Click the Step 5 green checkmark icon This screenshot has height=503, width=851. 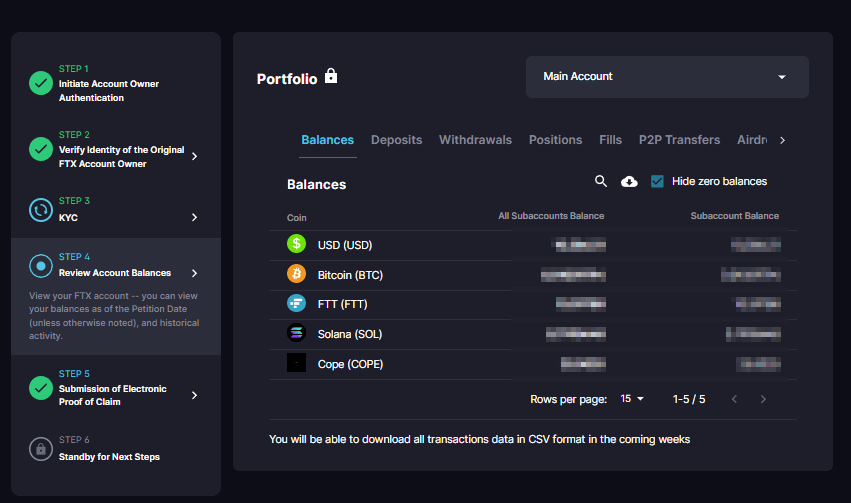[41, 388]
